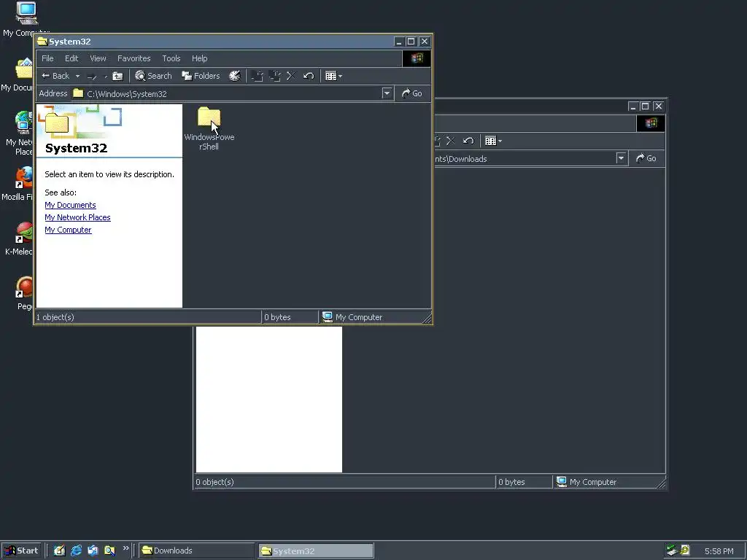Open the Favorites menu

[134, 58]
